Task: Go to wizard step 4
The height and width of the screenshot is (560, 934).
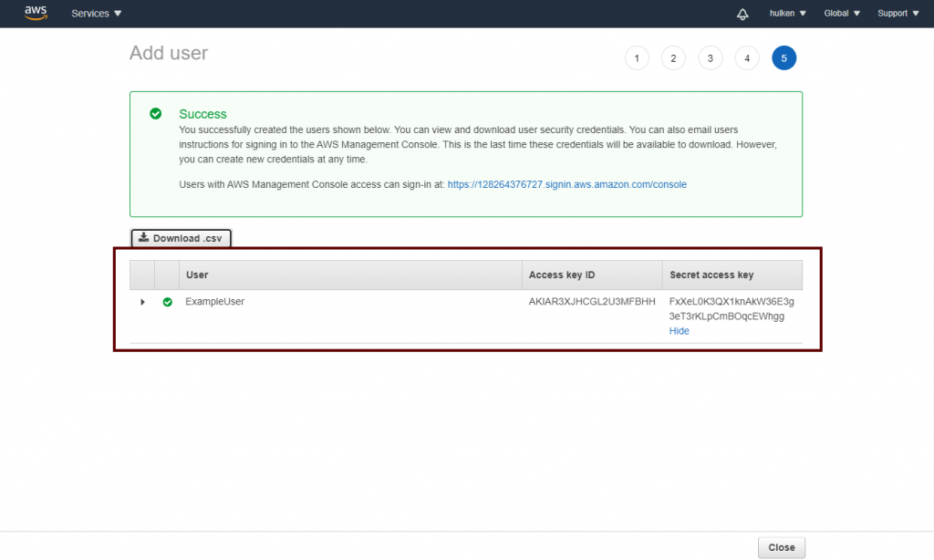Action: (x=747, y=58)
